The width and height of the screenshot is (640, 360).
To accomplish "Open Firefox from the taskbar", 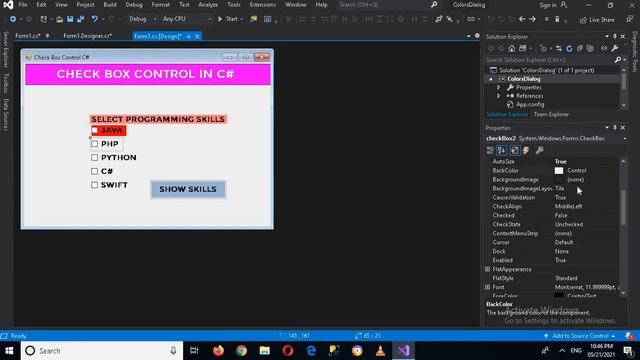I will pos(218,351).
